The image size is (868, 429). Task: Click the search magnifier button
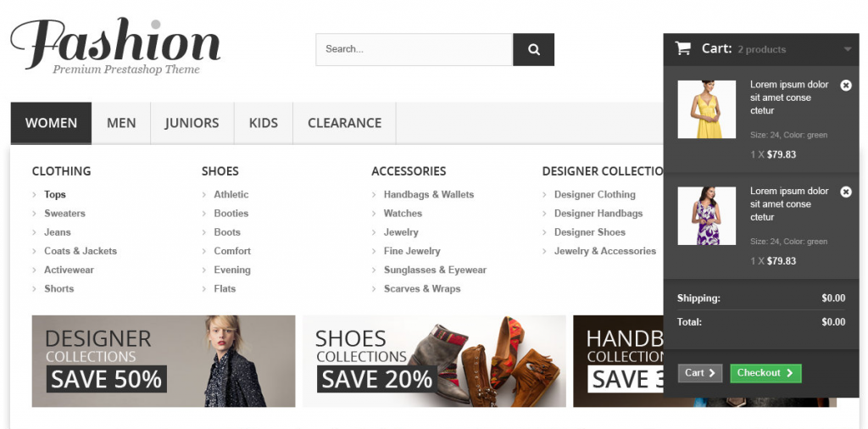(533, 49)
